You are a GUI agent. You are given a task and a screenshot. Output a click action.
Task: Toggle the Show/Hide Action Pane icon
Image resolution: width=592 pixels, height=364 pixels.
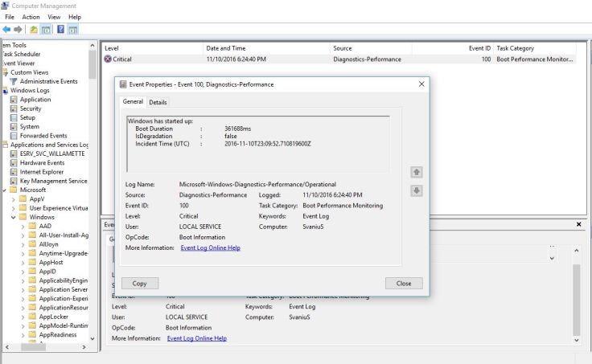coord(73,30)
